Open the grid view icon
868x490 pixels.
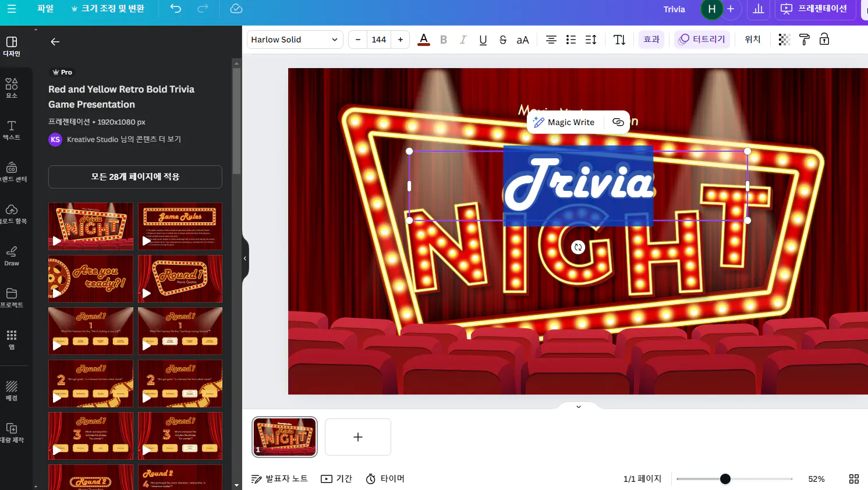[853, 479]
